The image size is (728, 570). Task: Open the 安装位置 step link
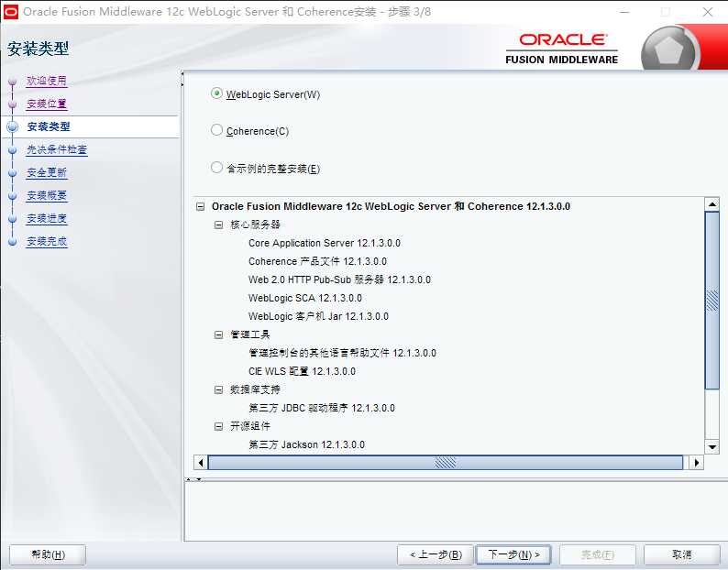(47, 104)
